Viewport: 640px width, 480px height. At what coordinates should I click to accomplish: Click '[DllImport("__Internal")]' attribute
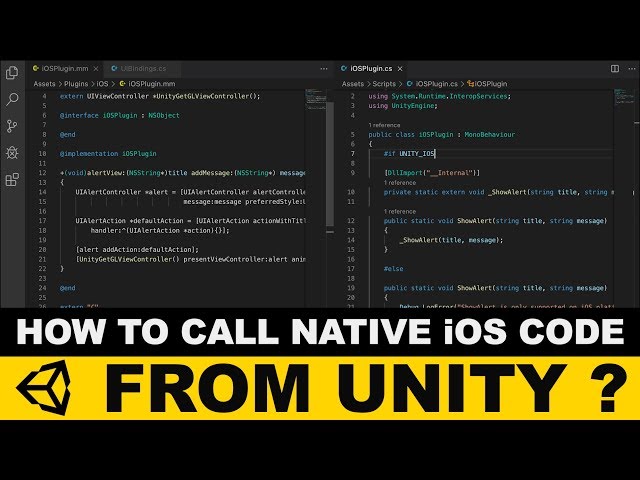432,173
